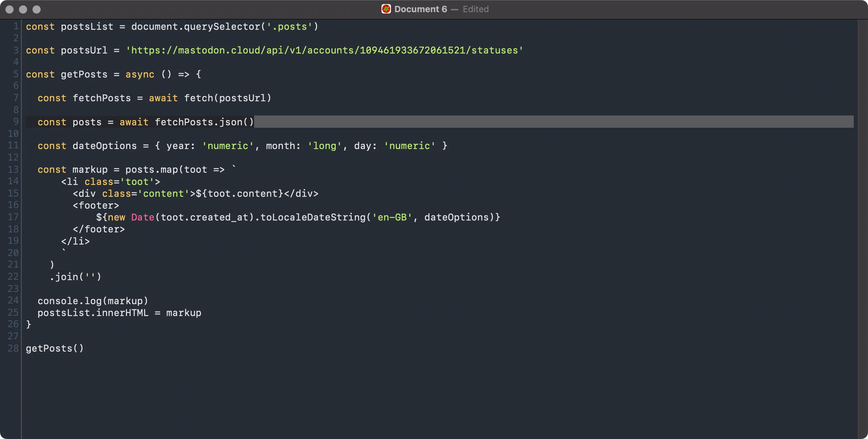Click 'postsUrl' declaration on line 3
Viewport: 868px width, 439px height.
84,50
